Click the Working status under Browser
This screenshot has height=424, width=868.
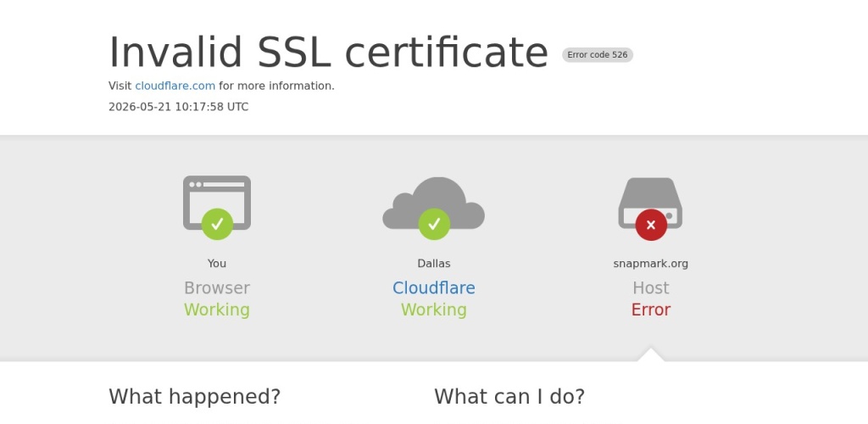pyautogui.click(x=217, y=310)
